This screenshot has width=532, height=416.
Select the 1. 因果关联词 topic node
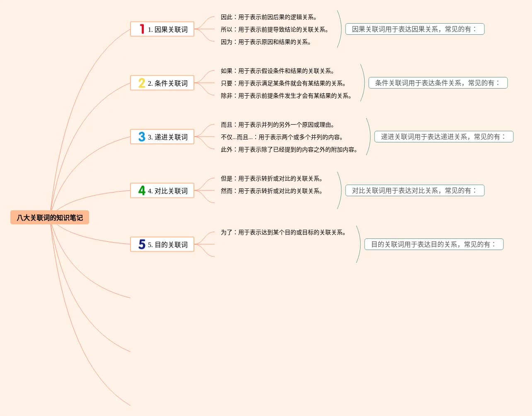pyautogui.click(x=167, y=29)
